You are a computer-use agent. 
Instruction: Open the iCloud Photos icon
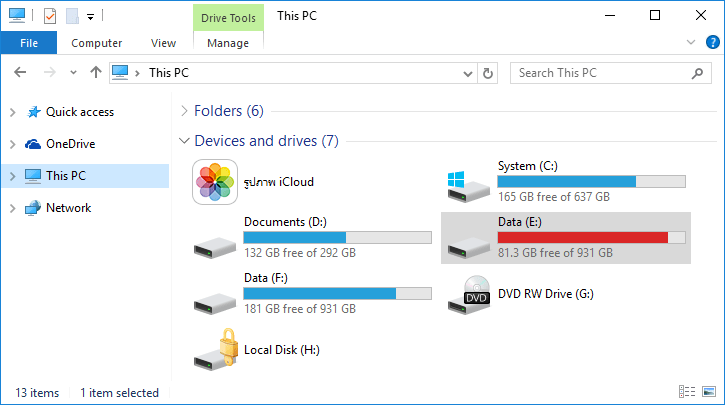[215, 182]
